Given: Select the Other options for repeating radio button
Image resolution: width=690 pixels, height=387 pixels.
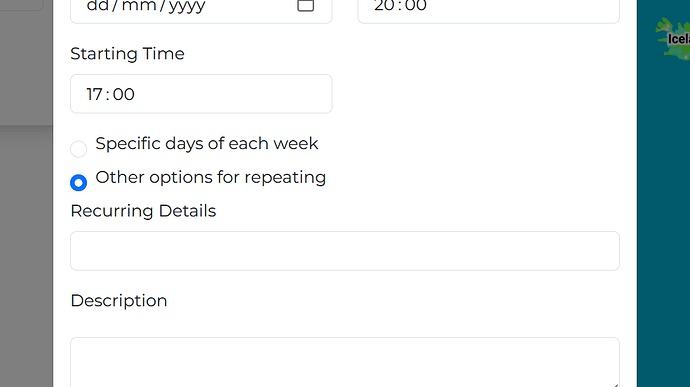Looking at the screenshot, I should coord(78,182).
